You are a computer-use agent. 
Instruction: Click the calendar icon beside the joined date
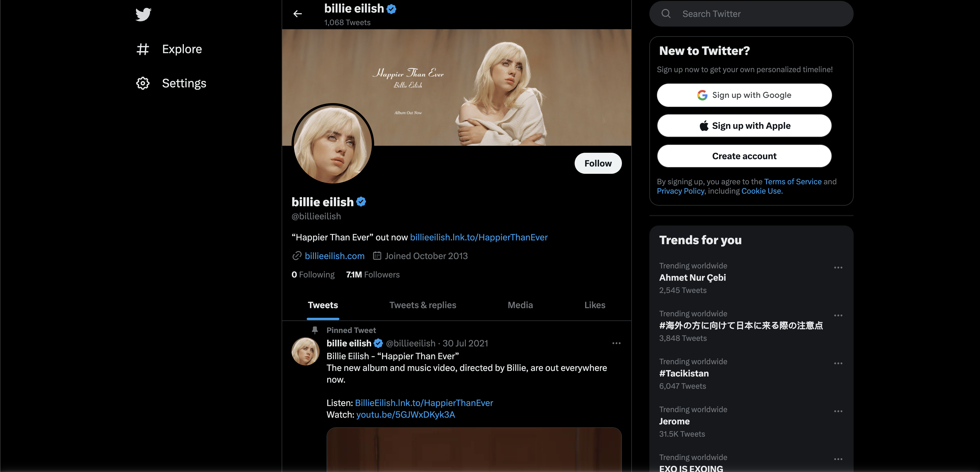pyautogui.click(x=377, y=256)
